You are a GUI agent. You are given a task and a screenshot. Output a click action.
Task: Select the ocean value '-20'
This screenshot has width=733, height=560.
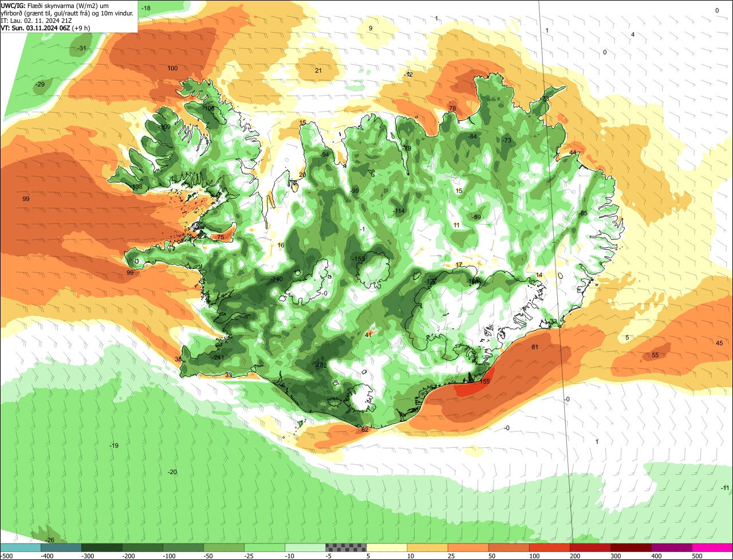pos(172,472)
